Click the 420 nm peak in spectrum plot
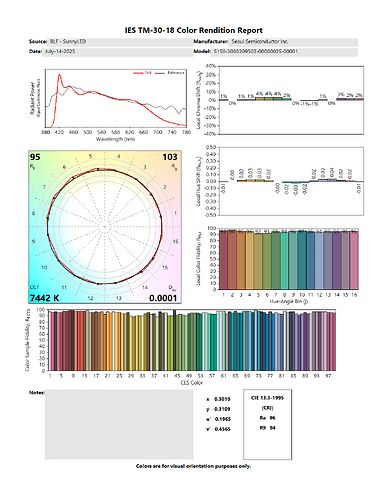 (60, 75)
